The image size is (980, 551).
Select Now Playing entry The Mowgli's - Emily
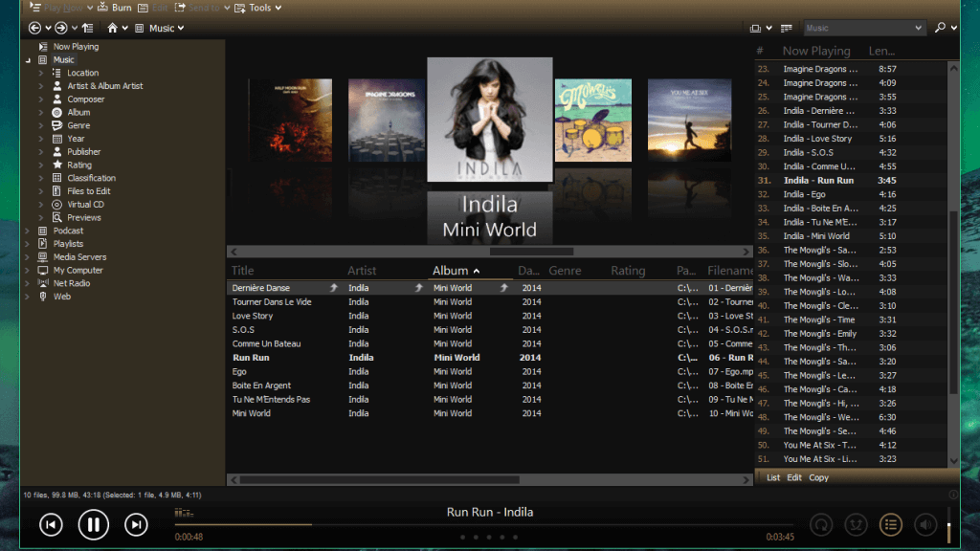[820, 334]
